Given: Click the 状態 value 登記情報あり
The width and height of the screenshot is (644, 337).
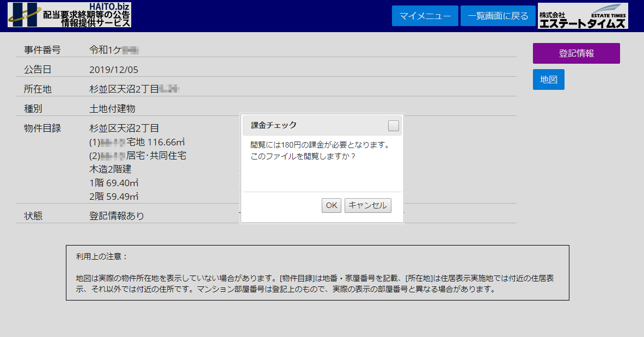Looking at the screenshot, I should point(116,216).
